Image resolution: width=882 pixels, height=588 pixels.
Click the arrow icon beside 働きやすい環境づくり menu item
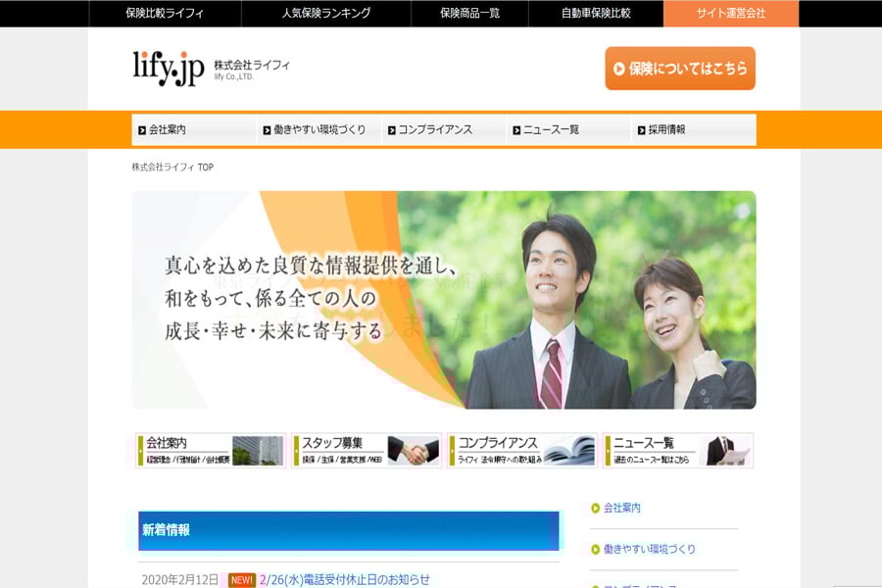(x=267, y=130)
